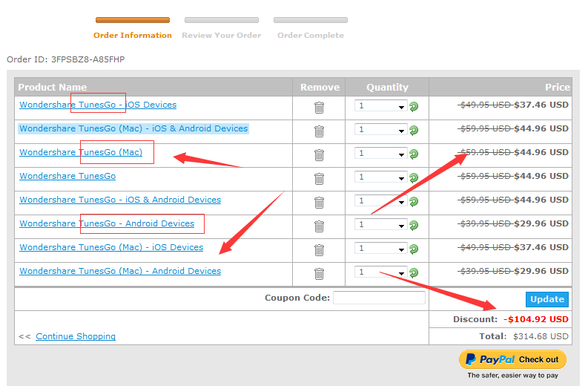
Task: Refresh quantity for TunesGo - iOS & Android Devices
Action: [414, 202]
